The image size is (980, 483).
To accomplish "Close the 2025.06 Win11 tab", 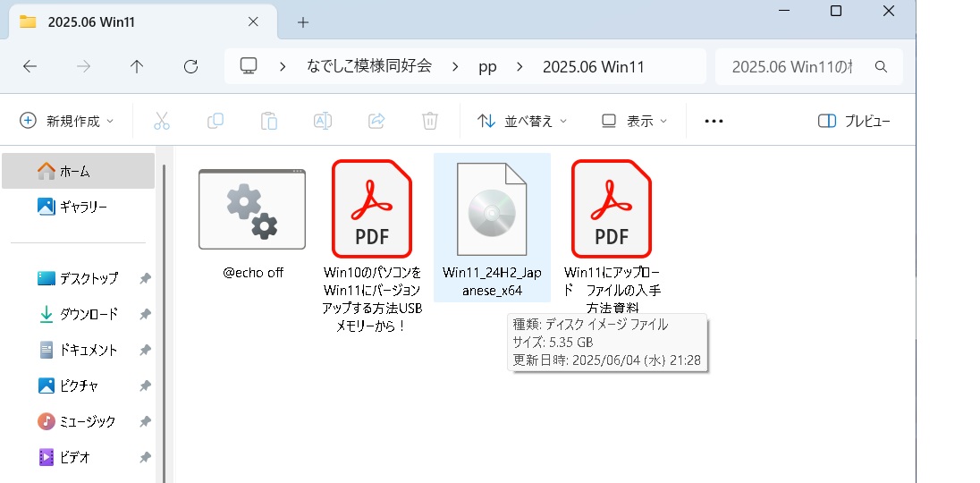I will 253,21.
